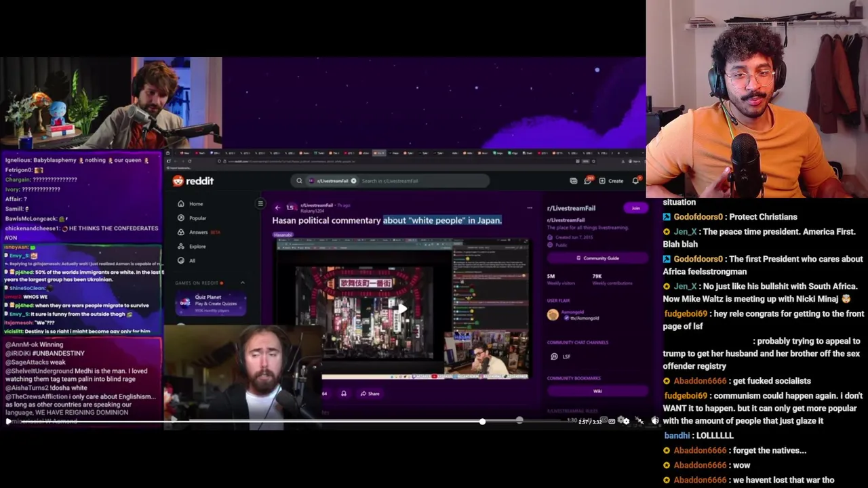Click username bandhi in the chat
Screen dimensions: 868x488
[677, 436]
